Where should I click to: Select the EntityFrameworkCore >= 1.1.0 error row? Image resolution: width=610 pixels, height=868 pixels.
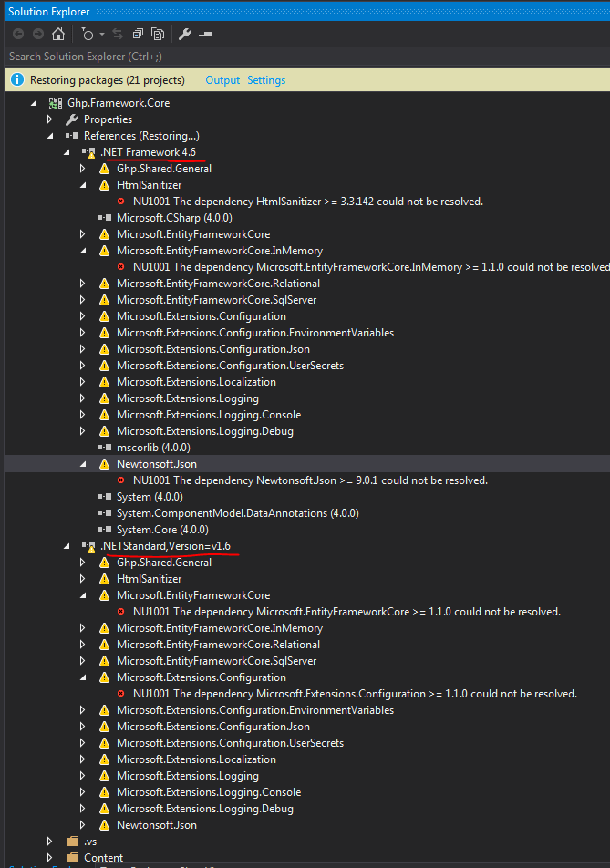[346, 612]
